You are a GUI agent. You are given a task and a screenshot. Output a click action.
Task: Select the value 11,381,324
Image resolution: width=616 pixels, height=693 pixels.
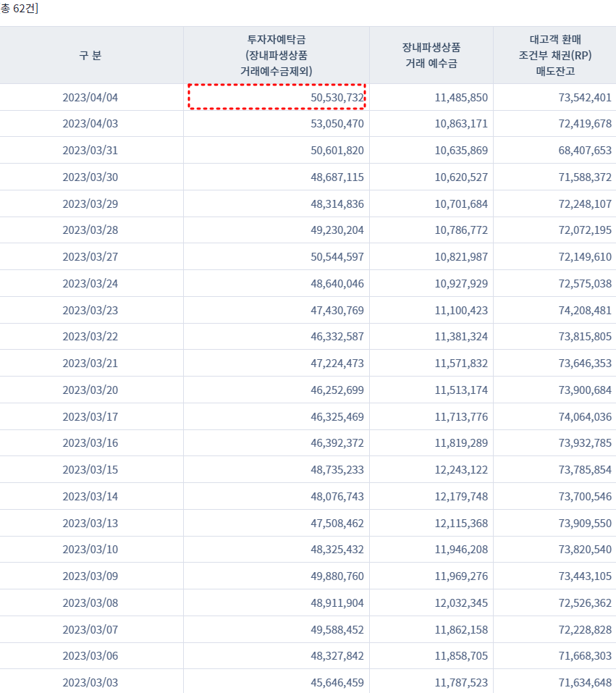(x=461, y=336)
